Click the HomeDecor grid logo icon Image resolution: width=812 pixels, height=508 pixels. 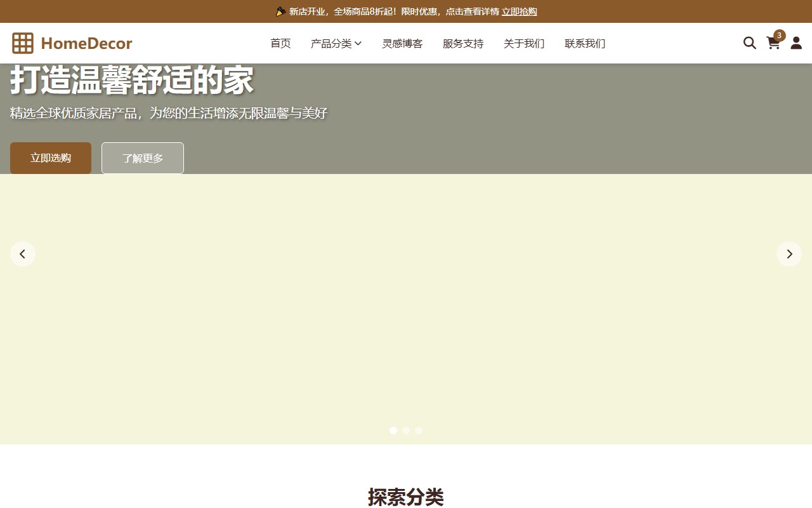point(23,43)
